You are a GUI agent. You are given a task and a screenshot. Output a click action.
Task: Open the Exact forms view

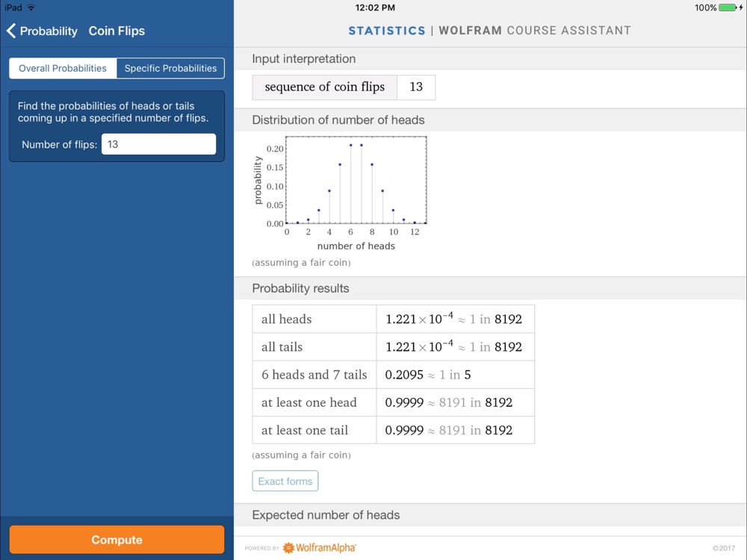point(285,481)
